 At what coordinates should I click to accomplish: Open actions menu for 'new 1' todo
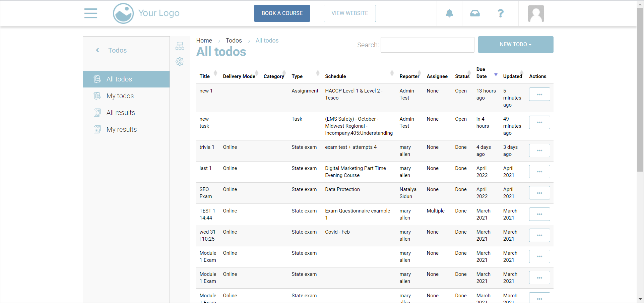click(x=539, y=94)
